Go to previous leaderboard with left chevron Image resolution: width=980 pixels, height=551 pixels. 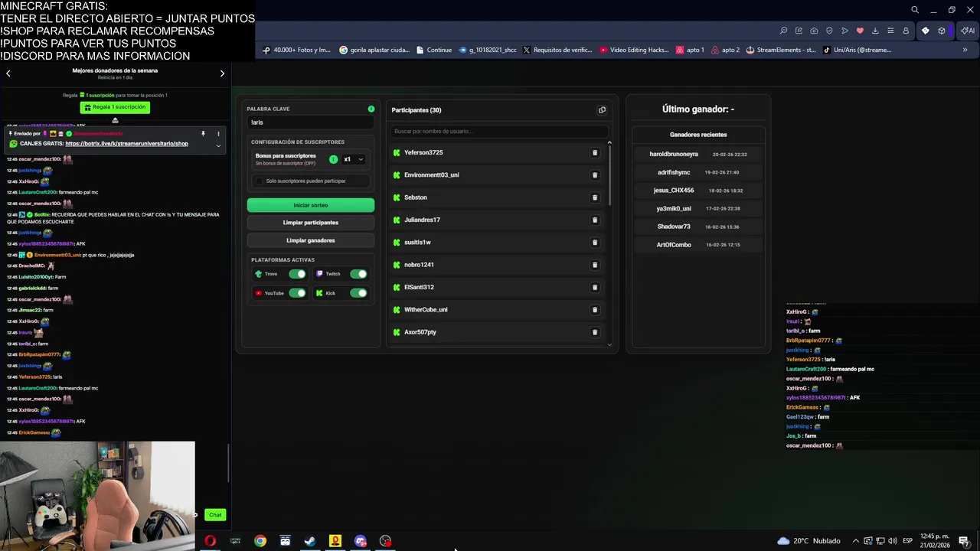point(8,73)
